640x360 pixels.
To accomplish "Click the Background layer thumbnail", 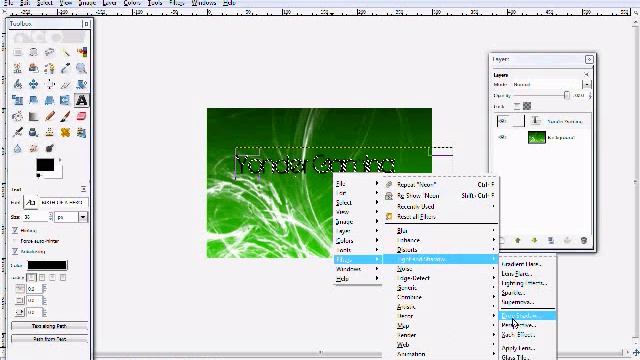I will click(x=537, y=138).
